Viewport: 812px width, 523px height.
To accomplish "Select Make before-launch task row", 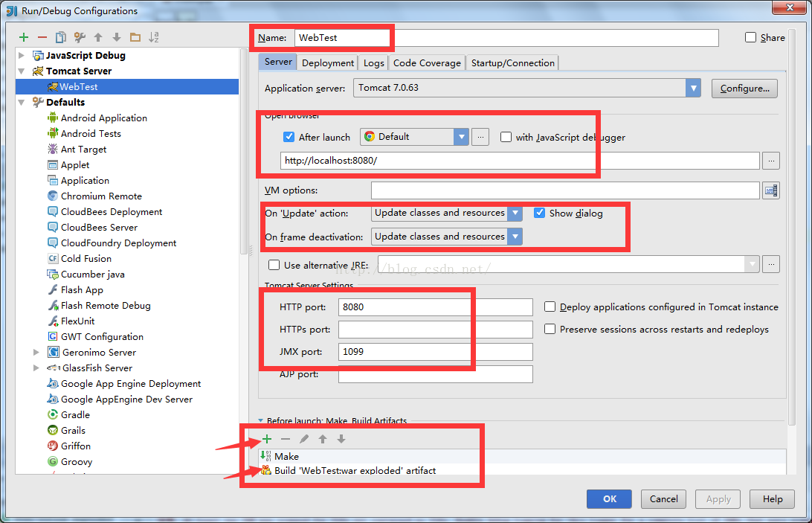I will [x=522, y=456].
